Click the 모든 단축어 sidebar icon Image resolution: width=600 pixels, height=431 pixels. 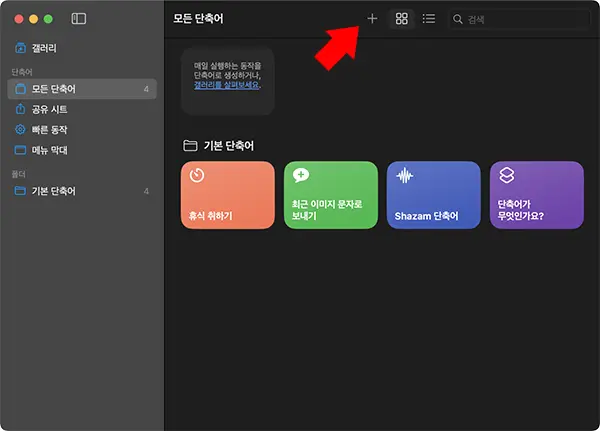click(20, 89)
